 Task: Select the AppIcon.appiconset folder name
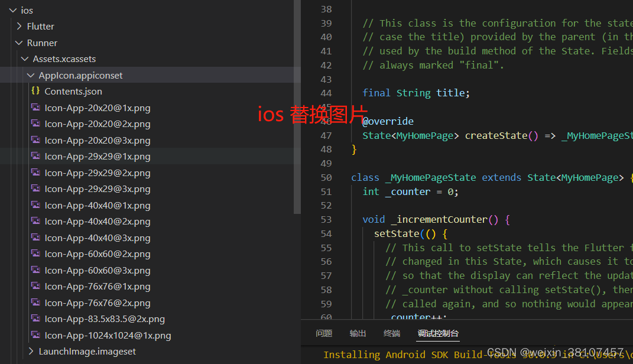pyautogui.click(x=80, y=76)
